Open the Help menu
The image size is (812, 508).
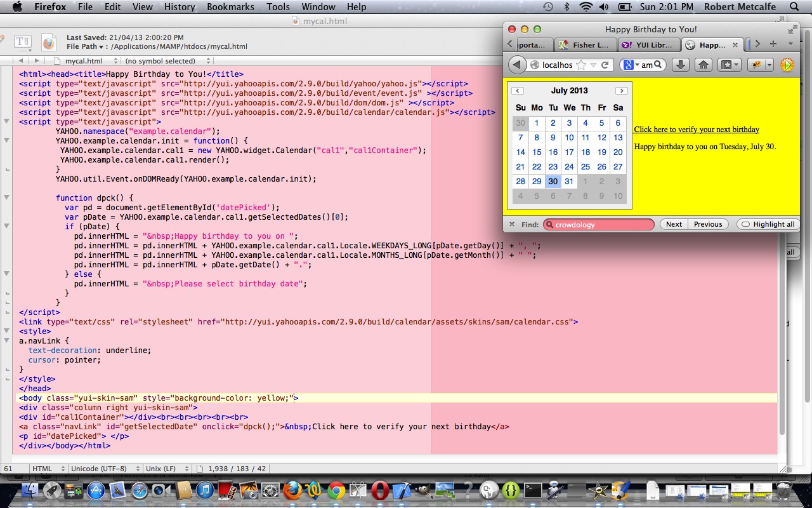[357, 7]
